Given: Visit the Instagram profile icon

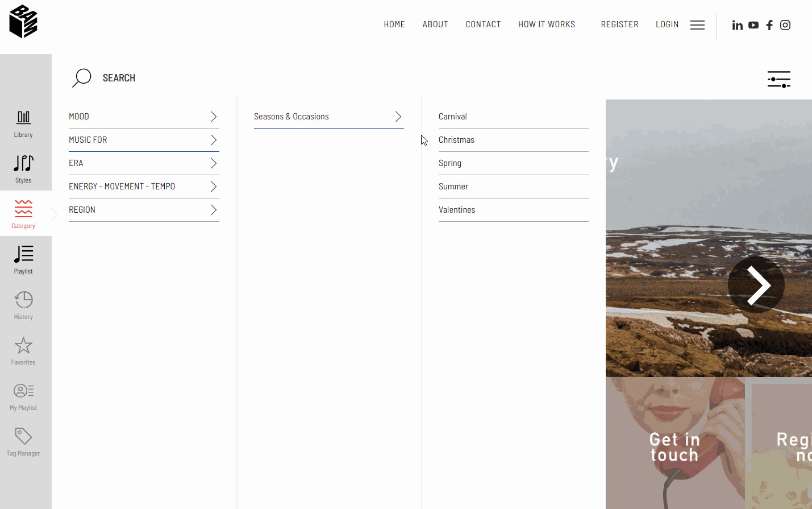Looking at the screenshot, I should (x=785, y=25).
